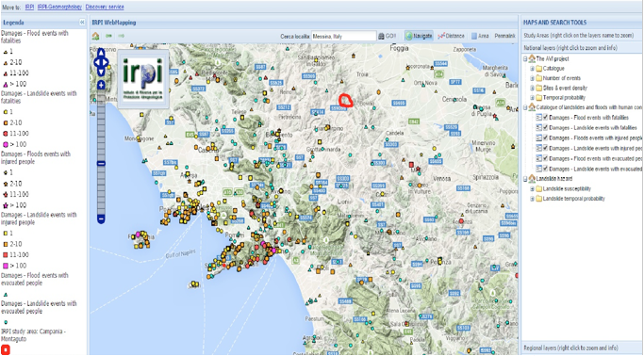This screenshot has width=644, height=356.
Task: Expand the Catalogue folder node
Action: (x=533, y=69)
